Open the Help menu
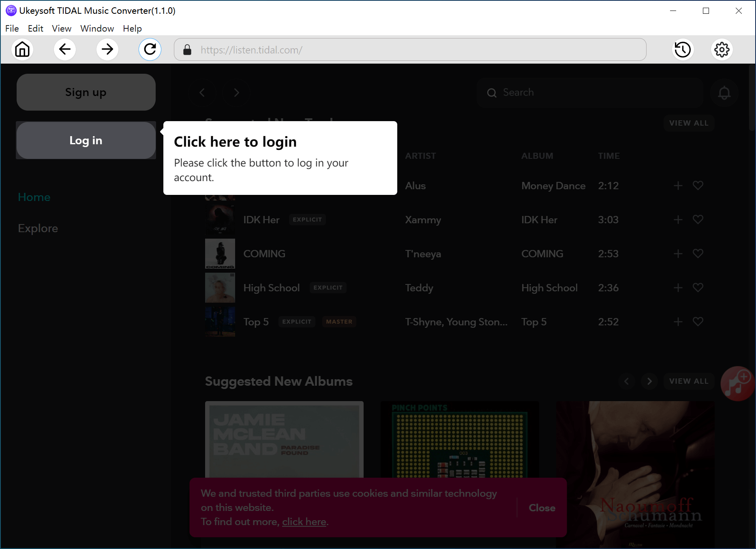 (132, 28)
